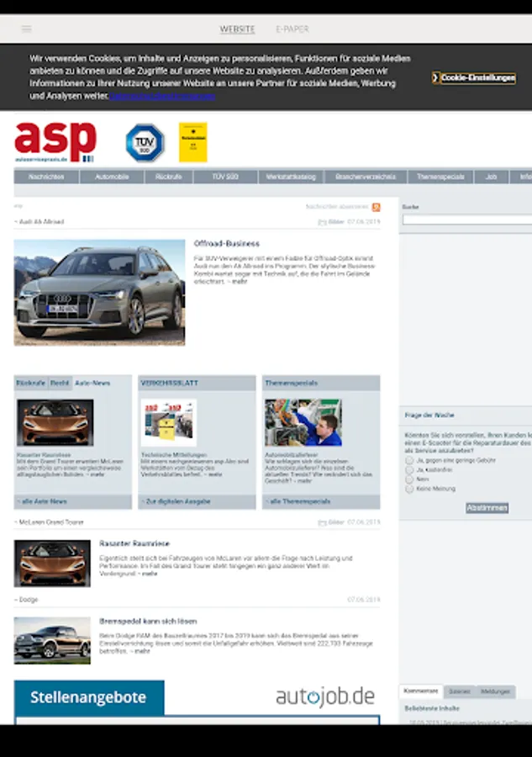
Task: Open the 'alle Themenspecials' link
Action: coord(298,501)
